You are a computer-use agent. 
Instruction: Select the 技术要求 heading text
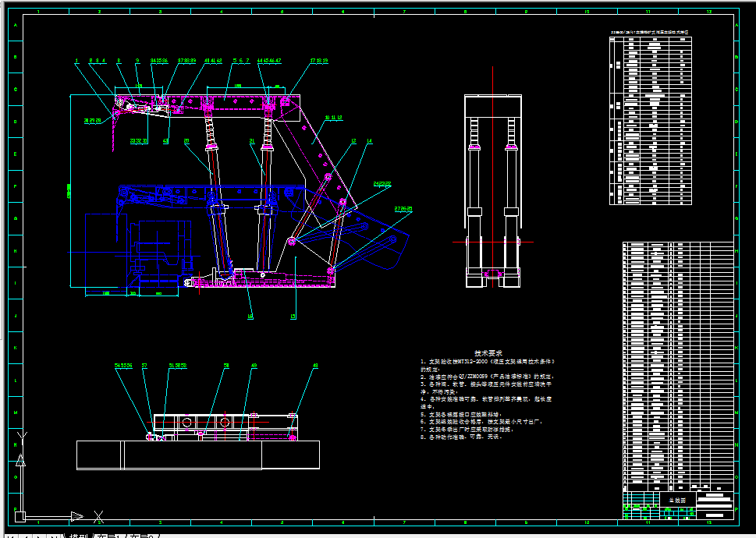488,353
